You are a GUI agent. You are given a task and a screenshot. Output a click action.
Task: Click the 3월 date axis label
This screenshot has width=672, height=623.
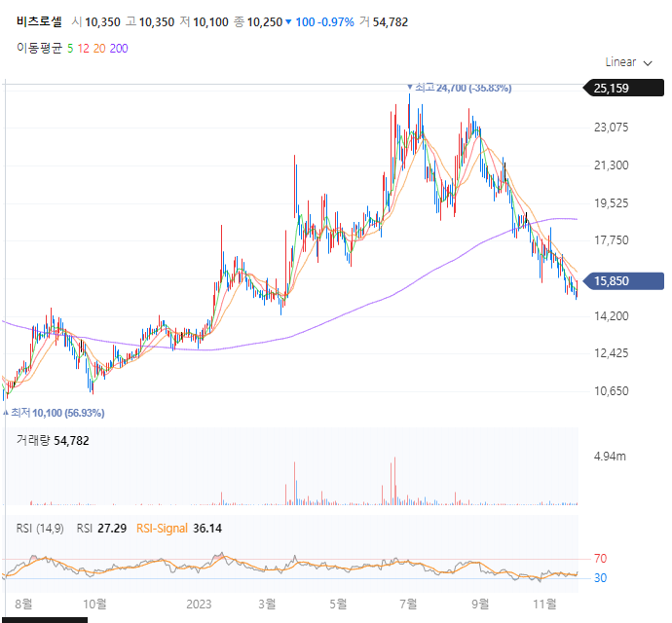click(x=267, y=604)
